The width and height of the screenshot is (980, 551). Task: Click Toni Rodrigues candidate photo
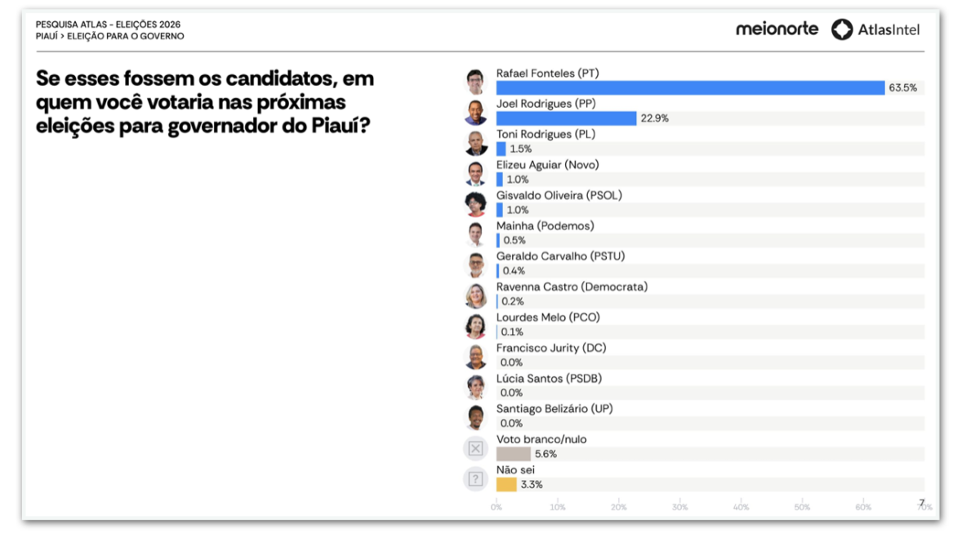(x=476, y=143)
